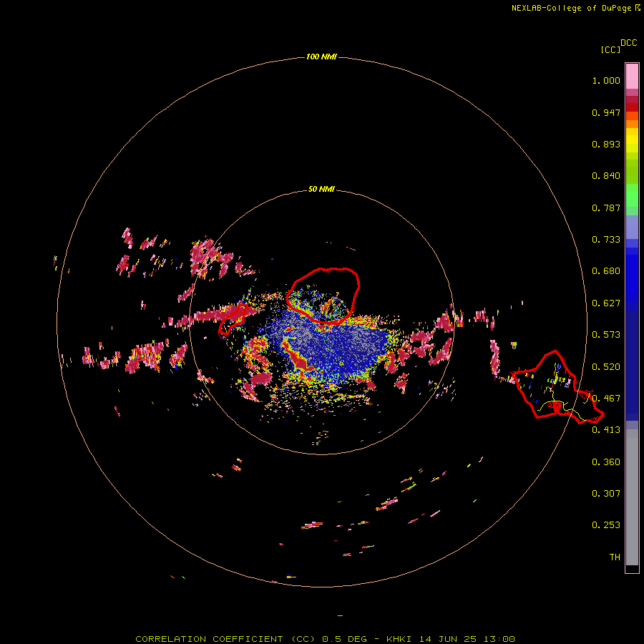Image resolution: width=644 pixels, height=644 pixels.
Task: Click the 0.627 scale value
Action: [x=606, y=303]
